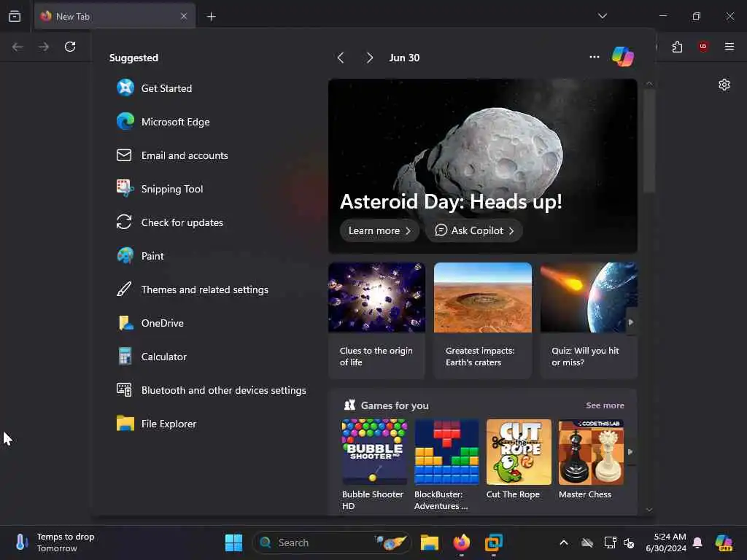The width and height of the screenshot is (747, 560).
Task: Open Firefox extensions puzzle icon
Action: 677,47
